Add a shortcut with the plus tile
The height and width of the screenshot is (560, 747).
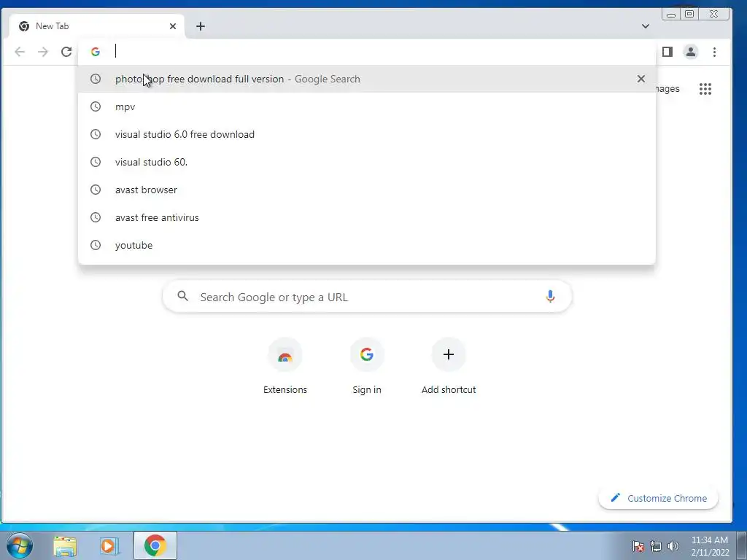[449, 366]
